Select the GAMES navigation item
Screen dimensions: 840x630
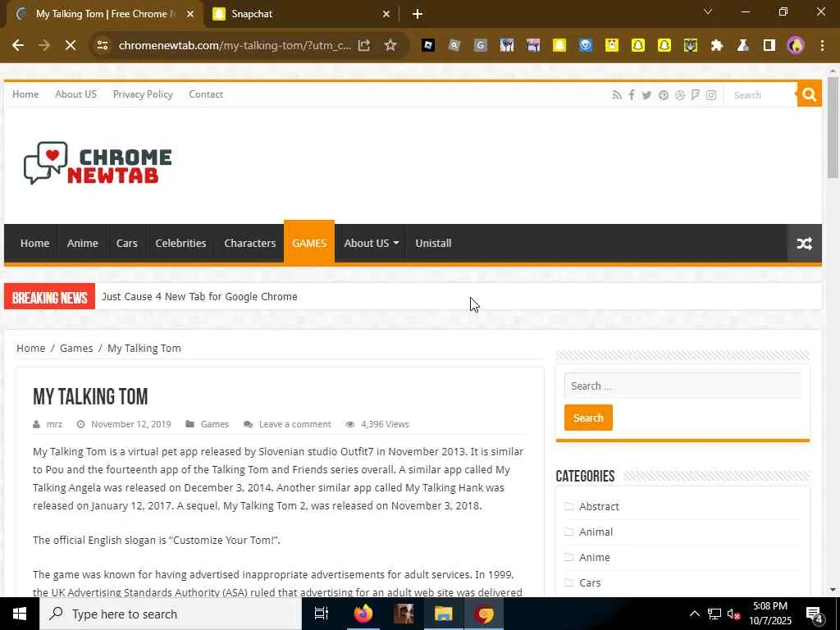coord(309,242)
